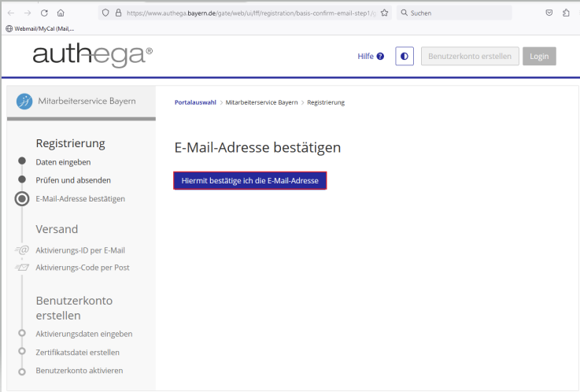Image resolution: width=580 pixels, height=392 pixels.
Task: Click the Mitarbeiterservice Bayern logo icon
Action: (24, 102)
